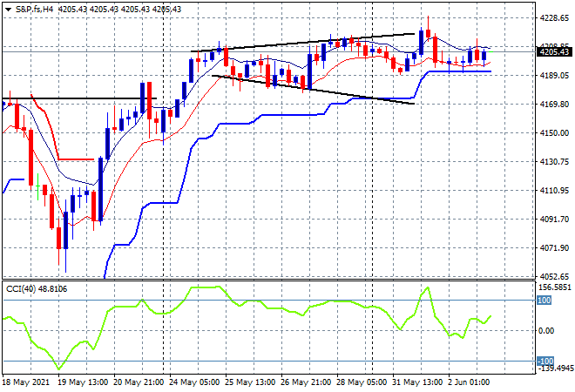Click the 25 May 13:00 time label
Image resolution: width=575 pixels, height=392 pixels.
tap(250, 382)
